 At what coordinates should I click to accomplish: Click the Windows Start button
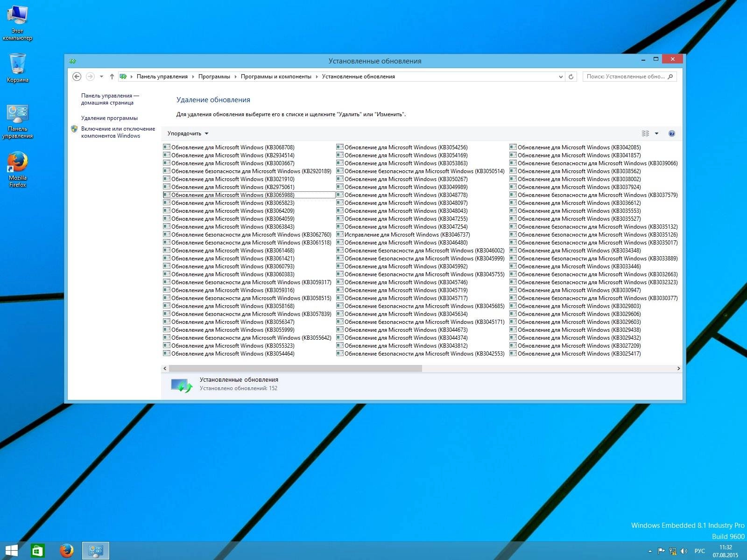click(11, 551)
